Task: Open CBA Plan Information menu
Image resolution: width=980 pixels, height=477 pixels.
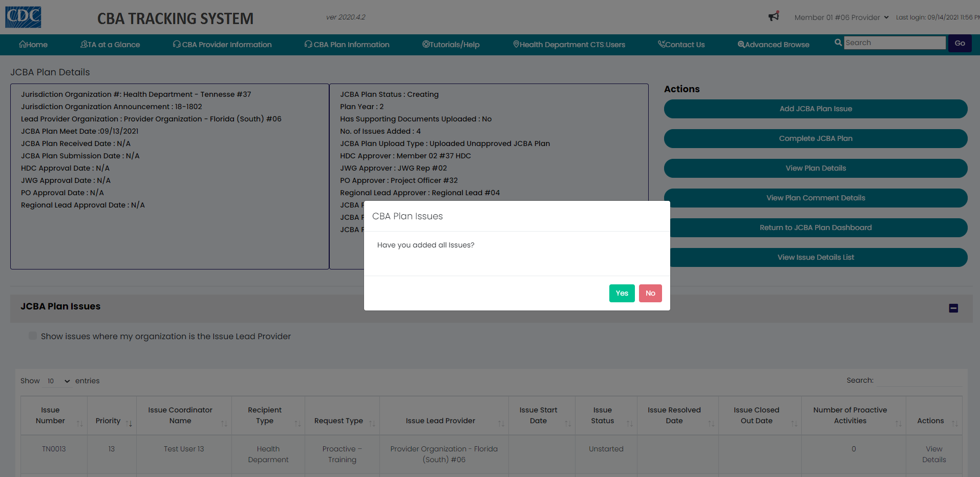Action: tap(347, 45)
